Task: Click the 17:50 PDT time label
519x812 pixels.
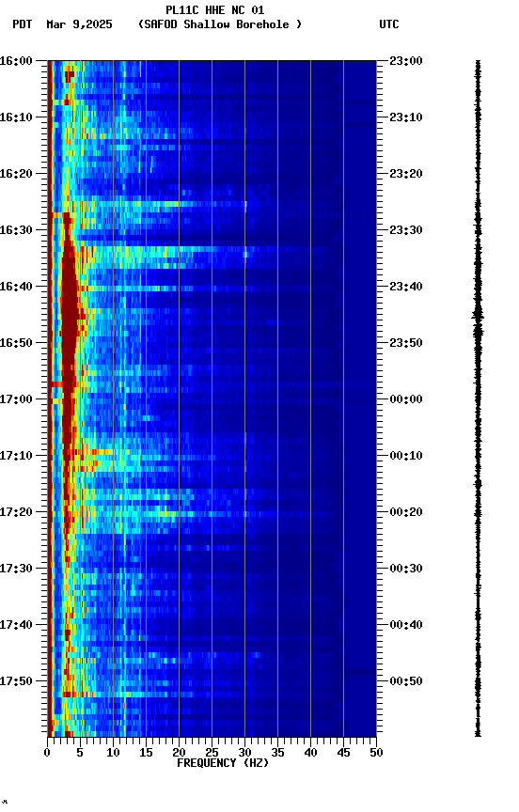Action: [x=16, y=681]
